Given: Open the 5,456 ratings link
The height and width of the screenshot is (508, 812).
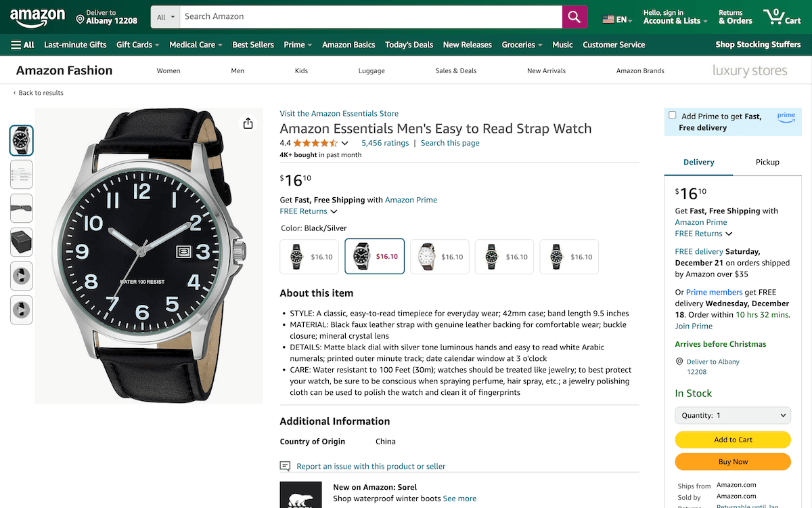Looking at the screenshot, I should pyautogui.click(x=385, y=143).
